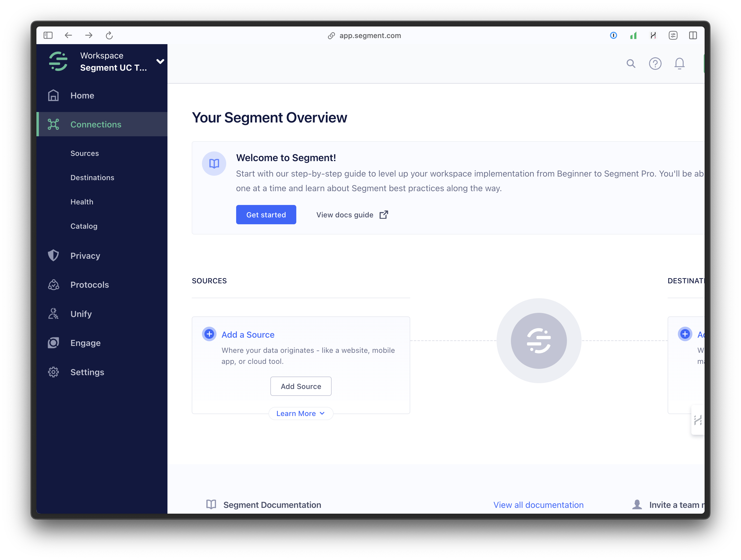Image resolution: width=741 pixels, height=560 pixels.
Task: Click the Get started button
Action: click(266, 214)
